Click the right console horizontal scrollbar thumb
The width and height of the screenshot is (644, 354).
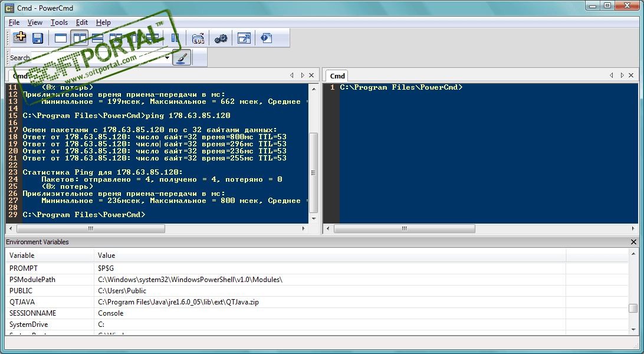(404, 228)
